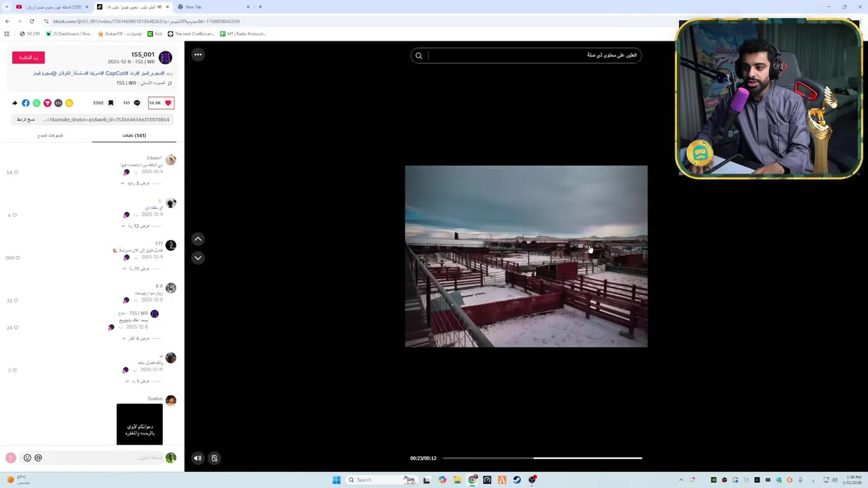
Task: Click the @ mention icon in the comment box
Action: [x=38, y=457]
